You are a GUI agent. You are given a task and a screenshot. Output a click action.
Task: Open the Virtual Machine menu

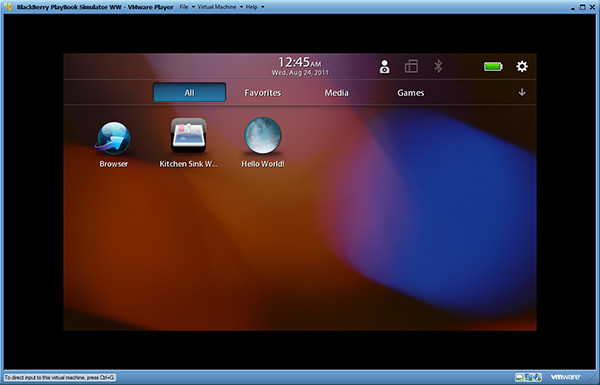pyautogui.click(x=220, y=7)
